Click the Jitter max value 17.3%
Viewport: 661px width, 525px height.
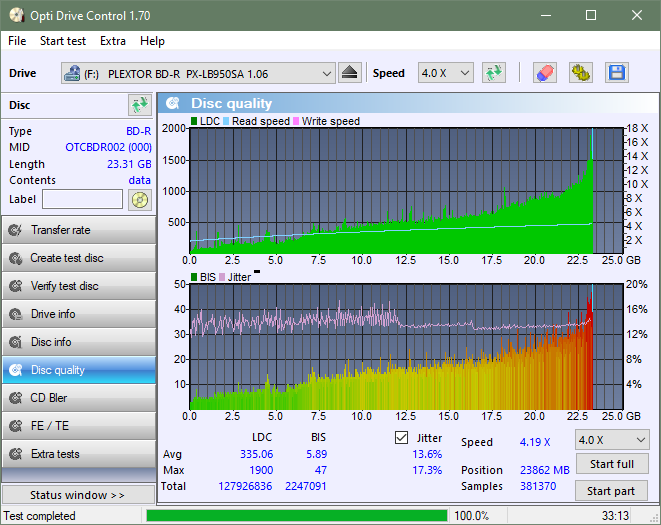[x=427, y=470]
